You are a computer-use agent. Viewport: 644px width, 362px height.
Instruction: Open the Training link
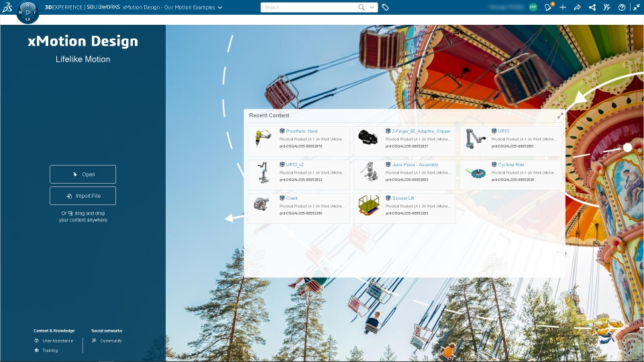[50, 351]
